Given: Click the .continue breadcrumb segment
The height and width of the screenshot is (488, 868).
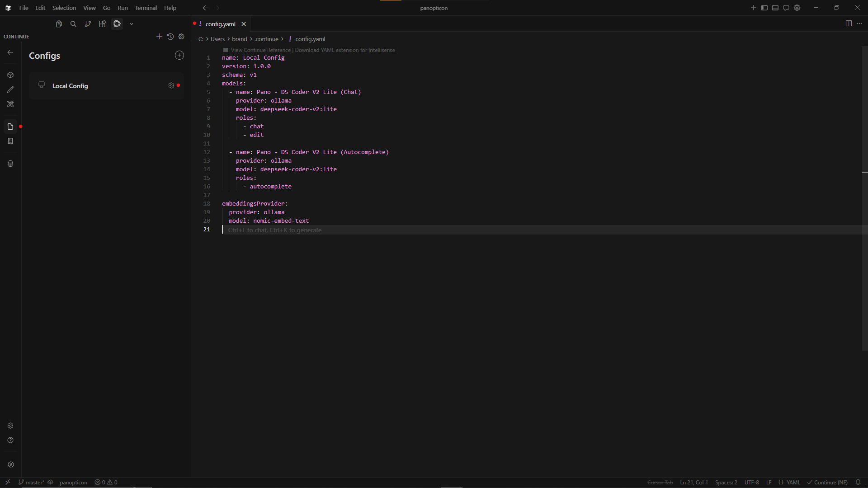Looking at the screenshot, I should [266, 39].
